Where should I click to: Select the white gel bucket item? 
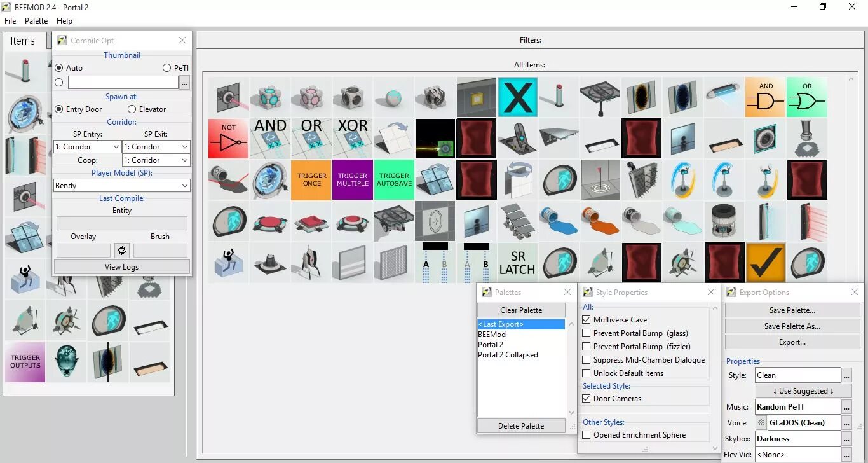641,221
